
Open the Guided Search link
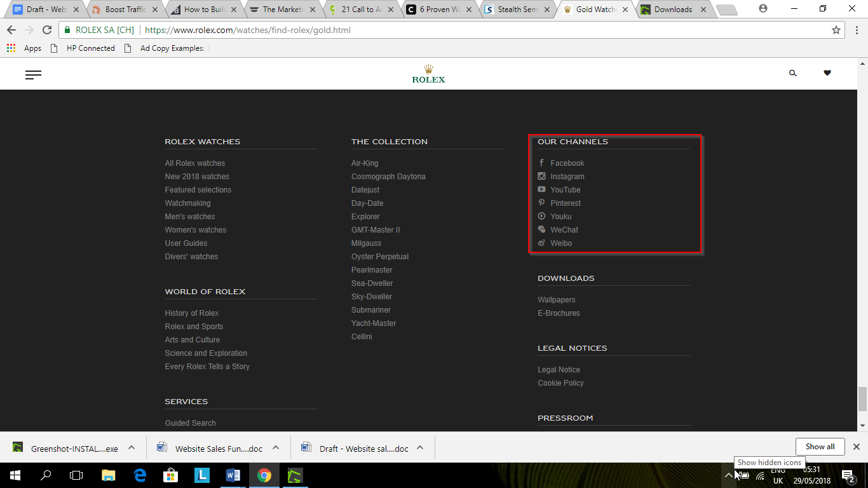[191, 423]
